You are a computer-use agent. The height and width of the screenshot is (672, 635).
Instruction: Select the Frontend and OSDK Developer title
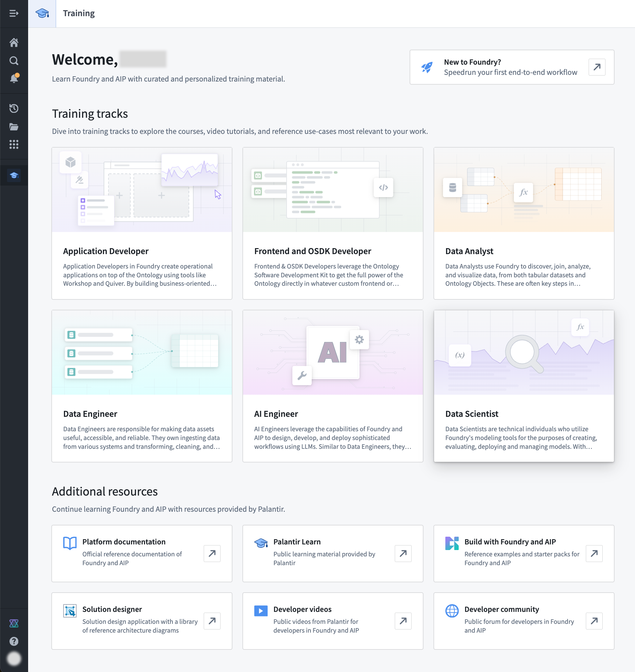313,251
